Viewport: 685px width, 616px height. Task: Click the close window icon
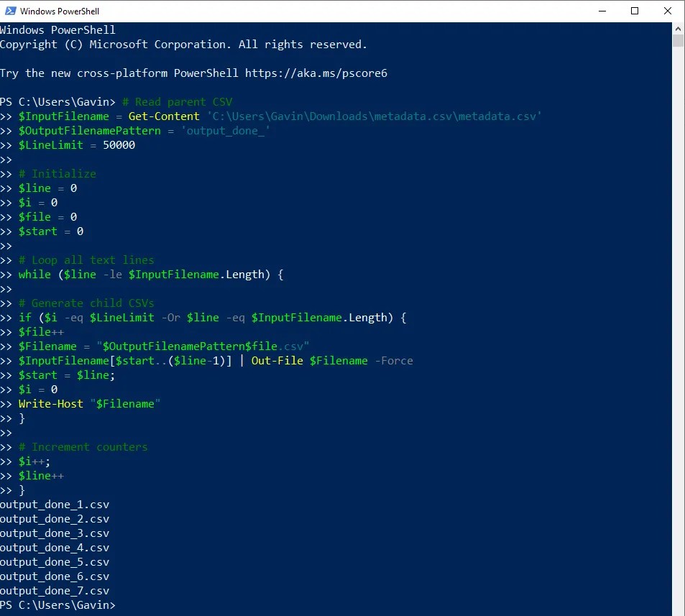click(667, 11)
